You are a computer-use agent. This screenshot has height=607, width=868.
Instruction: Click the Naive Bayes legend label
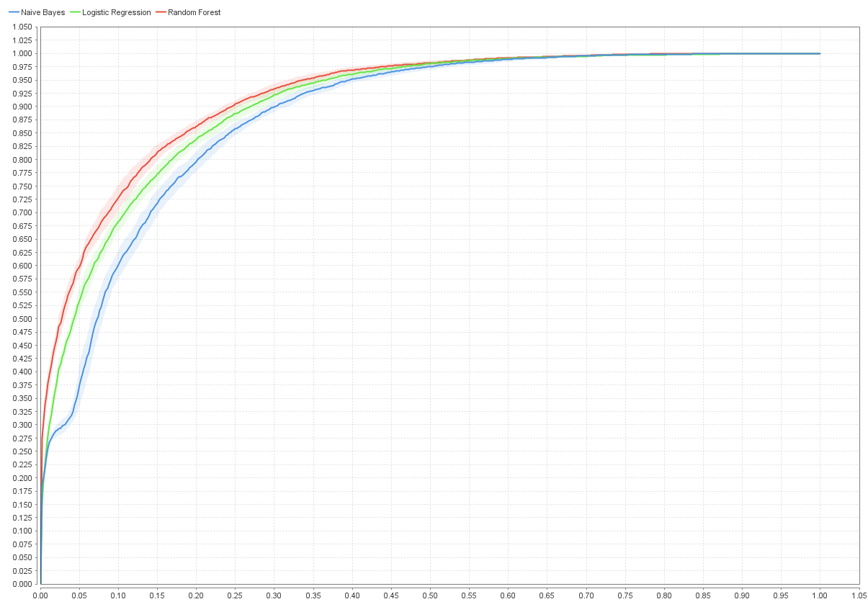tap(42, 12)
